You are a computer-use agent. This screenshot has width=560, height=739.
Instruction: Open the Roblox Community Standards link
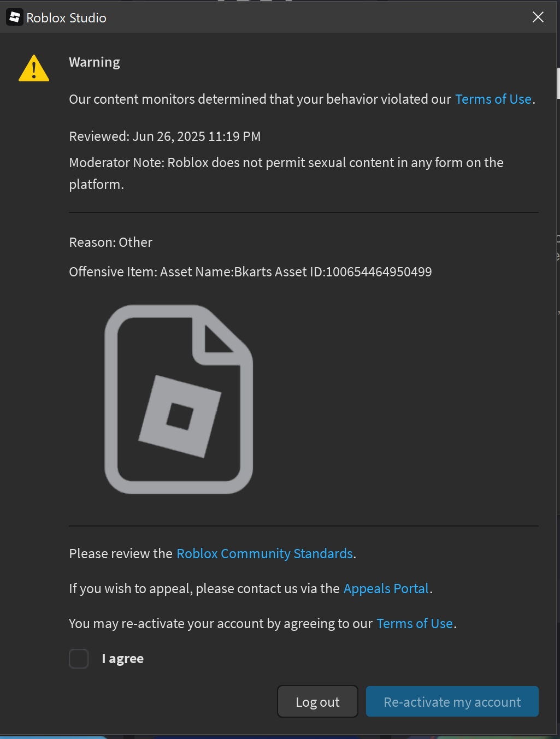click(265, 554)
